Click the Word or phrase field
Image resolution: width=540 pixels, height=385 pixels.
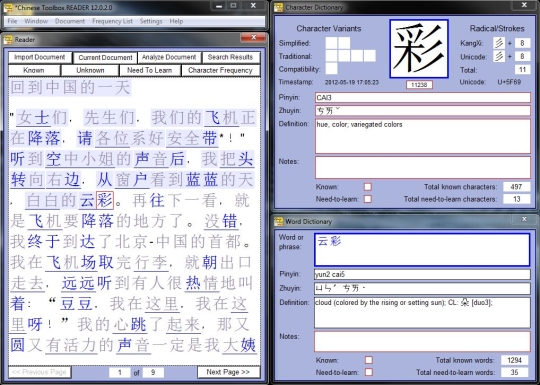[422, 250]
